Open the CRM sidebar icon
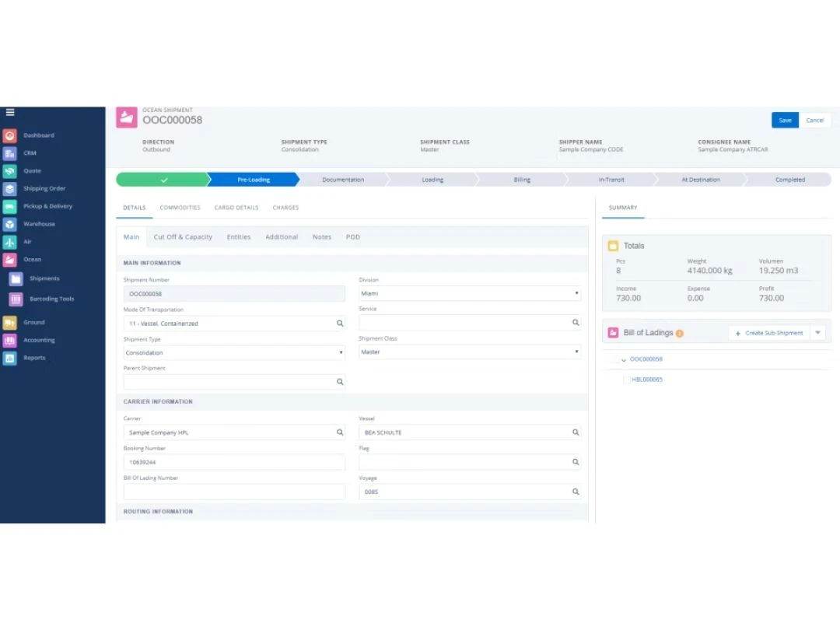 (x=9, y=153)
